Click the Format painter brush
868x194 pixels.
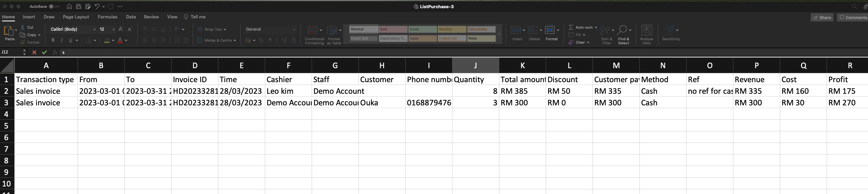coord(23,42)
